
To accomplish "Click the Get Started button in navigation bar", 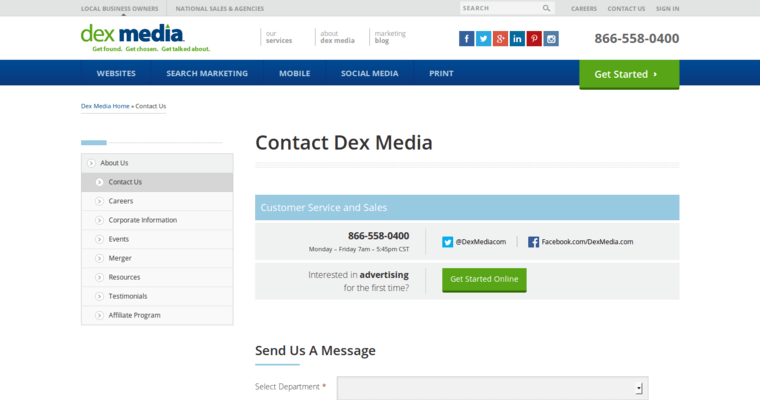I will tap(629, 74).
